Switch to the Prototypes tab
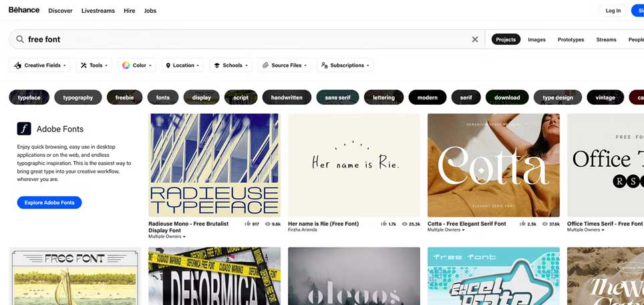This screenshot has height=305, width=644. (x=571, y=39)
